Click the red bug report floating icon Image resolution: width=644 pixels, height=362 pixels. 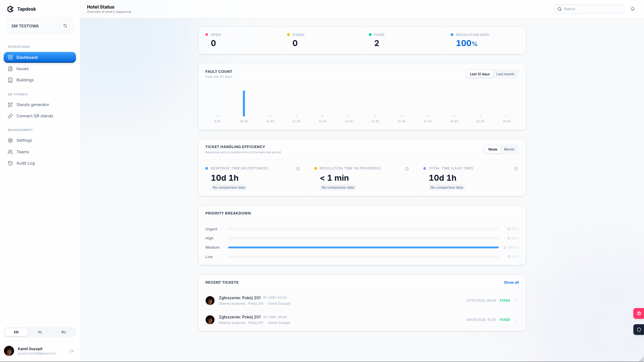click(639, 313)
